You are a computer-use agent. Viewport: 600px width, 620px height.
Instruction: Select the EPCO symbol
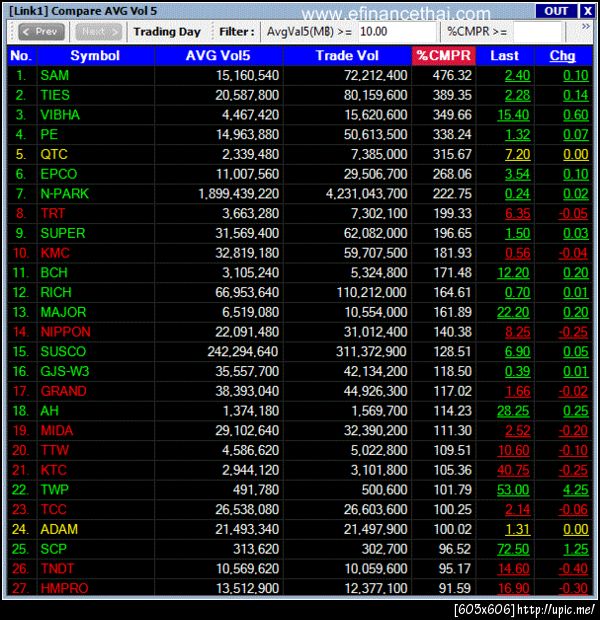point(59,174)
